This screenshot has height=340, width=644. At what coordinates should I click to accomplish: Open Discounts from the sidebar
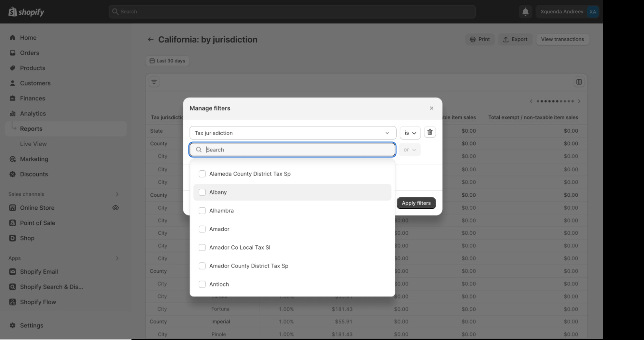[34, 174]
